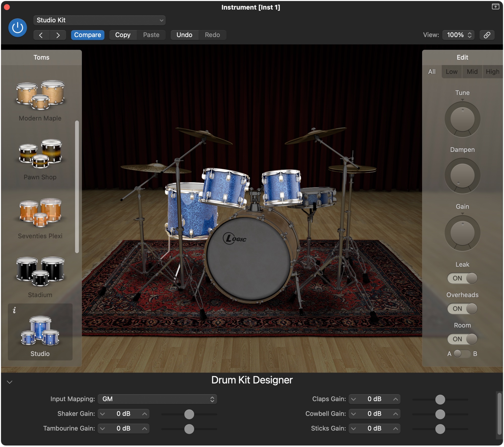Go to next preset with right arrow
This screenshot has height=447, width=504.
click(58, 35)
